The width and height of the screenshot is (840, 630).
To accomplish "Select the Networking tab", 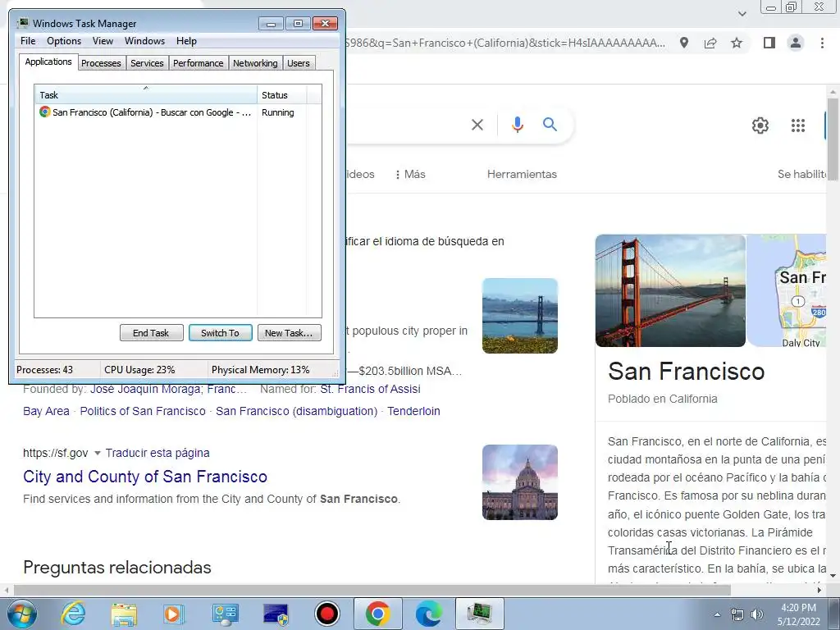I will click(255, 63).
